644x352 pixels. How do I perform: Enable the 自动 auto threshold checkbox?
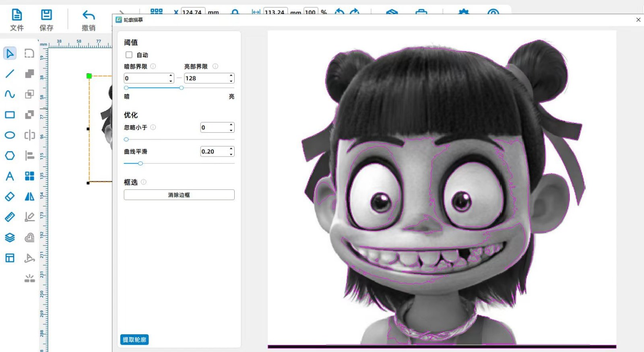click(129, 55)
